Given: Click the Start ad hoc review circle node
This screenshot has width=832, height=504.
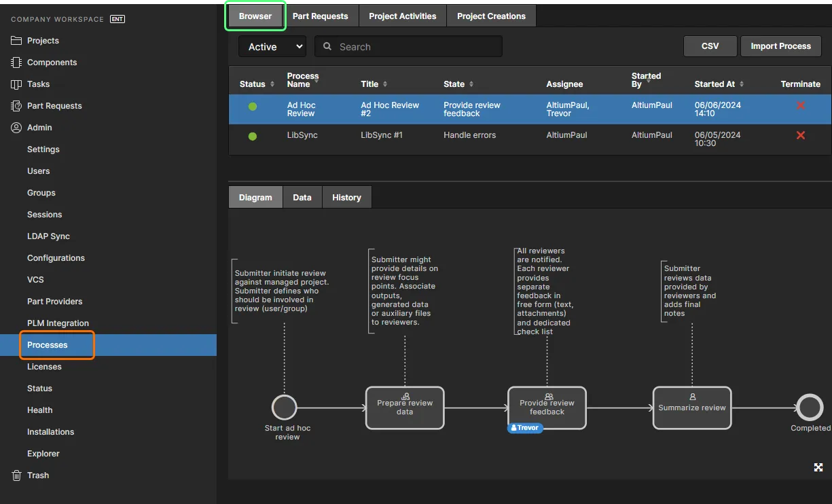Looking at the screenshot, I should (x=285, y=408).
